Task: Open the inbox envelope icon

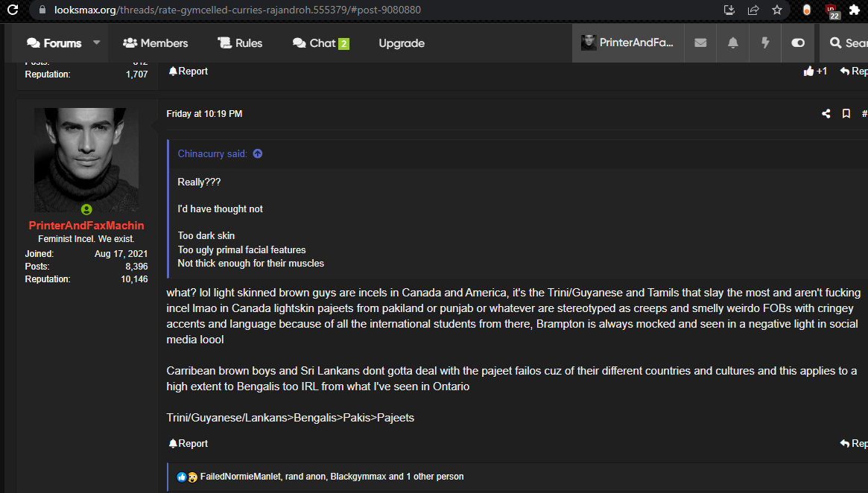Action: click(x=700, y=43)
